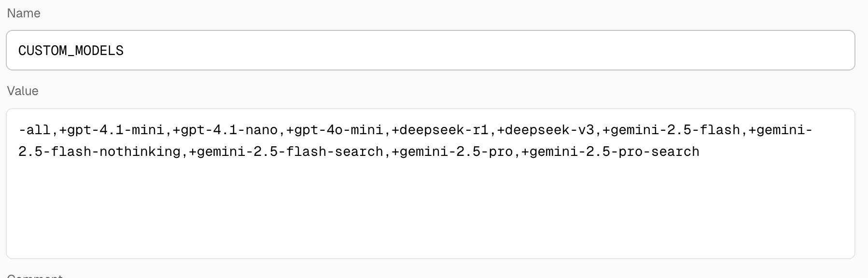Place cursor on +gemini-2.5-flash-search entry

coord(286,152)
